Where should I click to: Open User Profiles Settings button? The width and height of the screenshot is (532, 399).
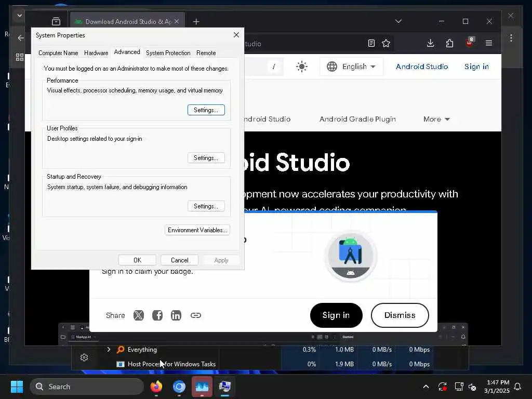206,158
